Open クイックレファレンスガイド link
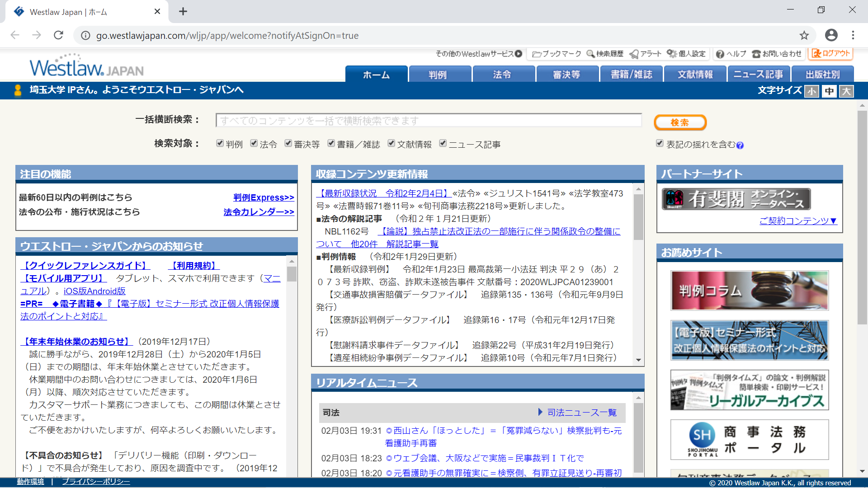The height and width of the screenshot is (488, 868). click(85, 266)
